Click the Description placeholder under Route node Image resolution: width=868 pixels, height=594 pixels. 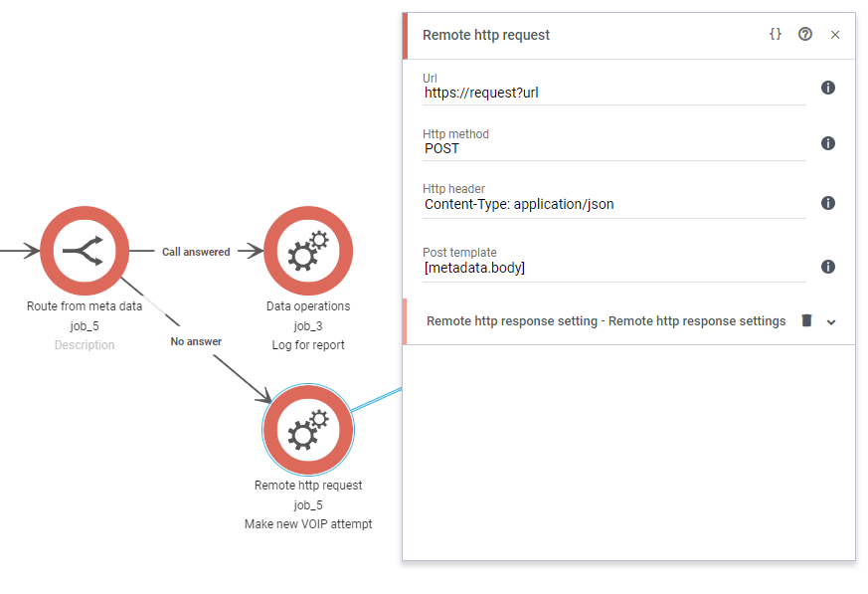coord(85,345)
